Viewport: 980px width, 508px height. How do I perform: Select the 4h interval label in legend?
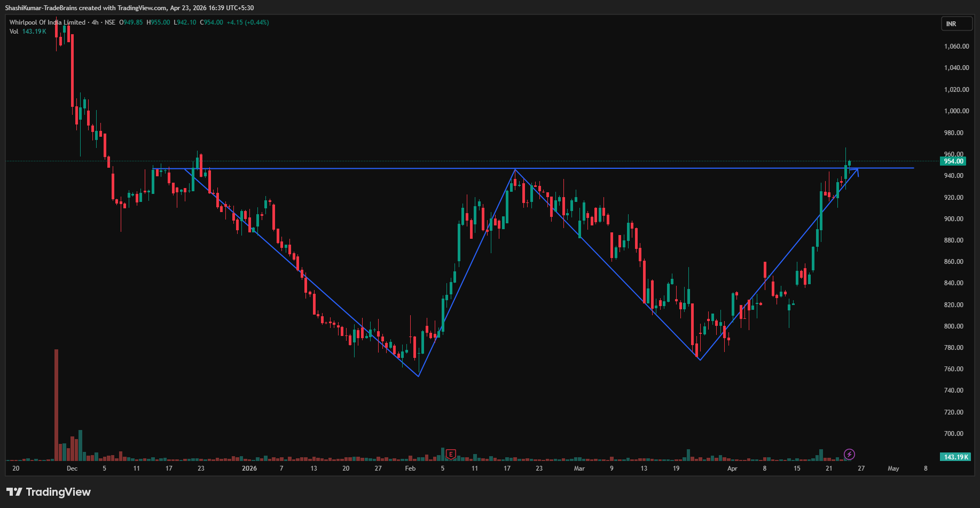pyautogui.click(x=95, y=22)
